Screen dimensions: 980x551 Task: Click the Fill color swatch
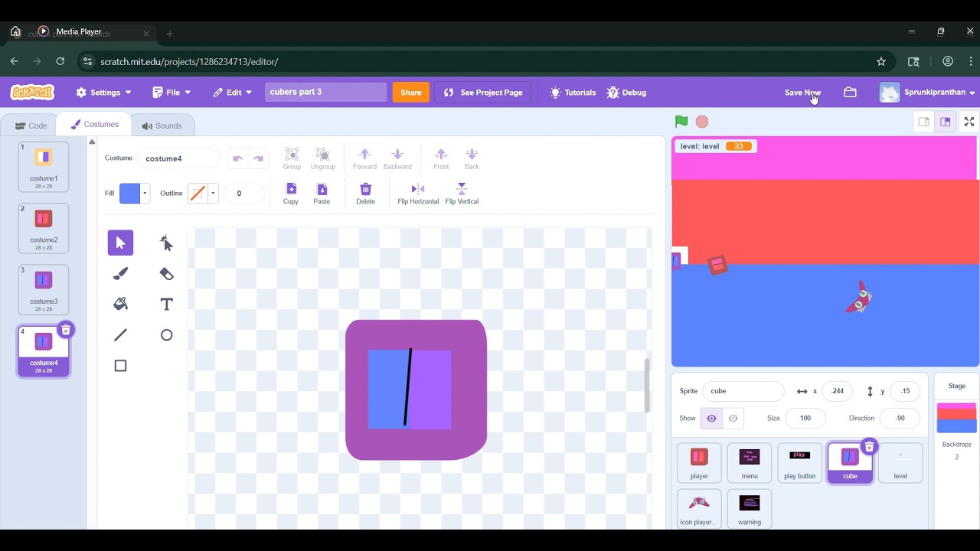[x=129, y=193]
